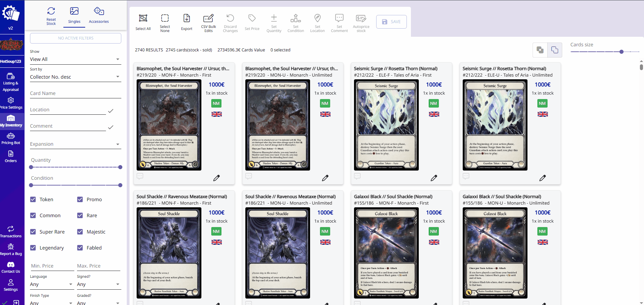The width and height of the screenshot is (644, 305).
Task: Click the app logo icon at top
Action: pos(11,13)
